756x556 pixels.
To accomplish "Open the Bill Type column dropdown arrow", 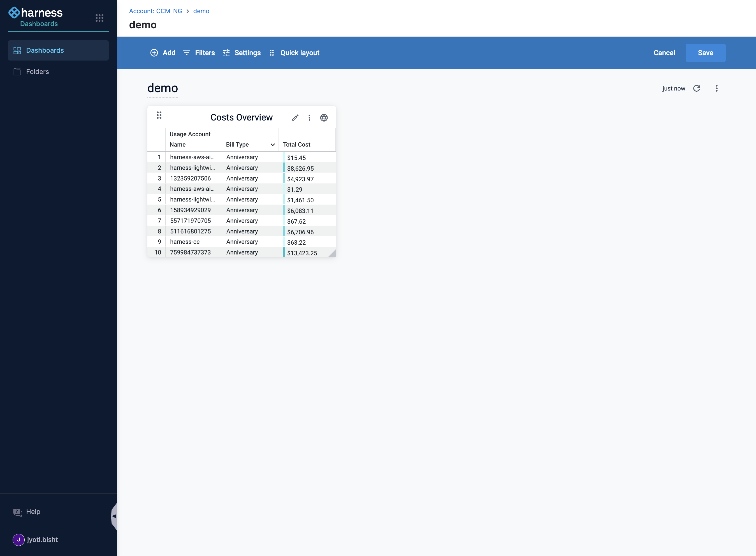I will tap(273, 145).
